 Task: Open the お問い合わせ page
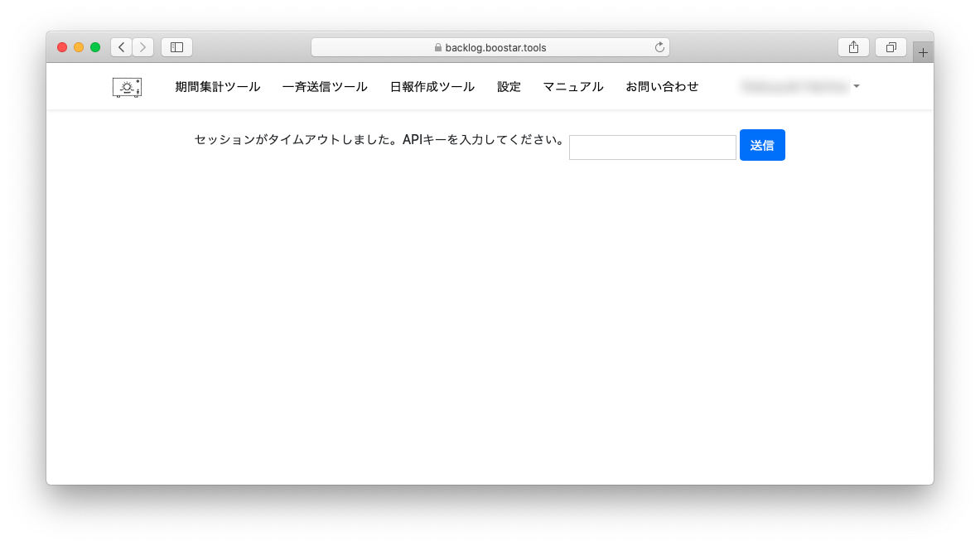pos(662,87)
